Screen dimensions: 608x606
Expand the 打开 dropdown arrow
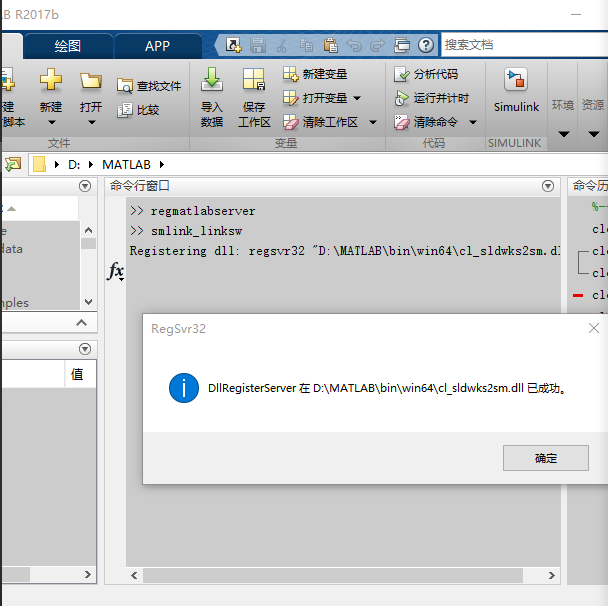pos(92,122)
